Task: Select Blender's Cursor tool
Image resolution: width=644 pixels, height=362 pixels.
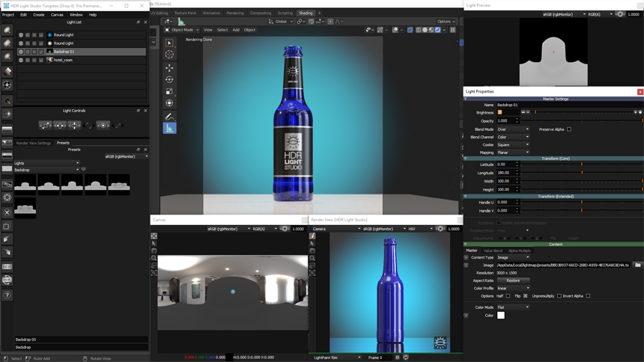Action: (169, 54)
